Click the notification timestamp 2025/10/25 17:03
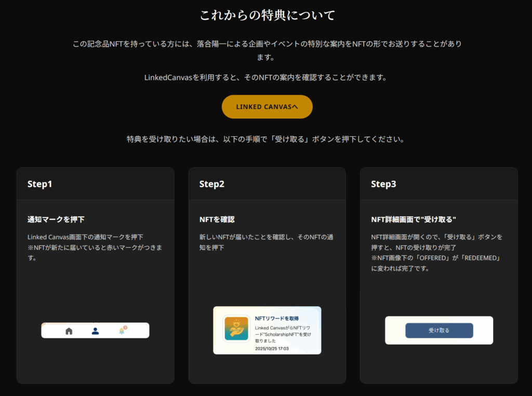532x396 pixels. click(x=272, y=349)
